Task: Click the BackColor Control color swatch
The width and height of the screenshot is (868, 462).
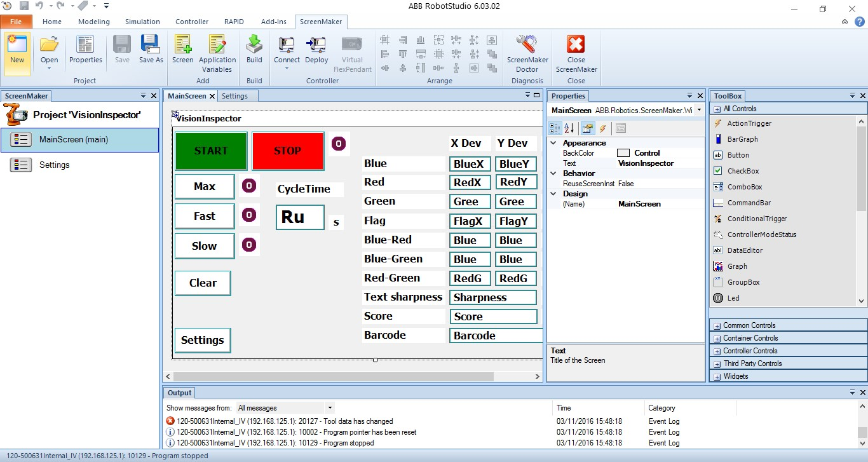Action: click(x=623, y=153)
